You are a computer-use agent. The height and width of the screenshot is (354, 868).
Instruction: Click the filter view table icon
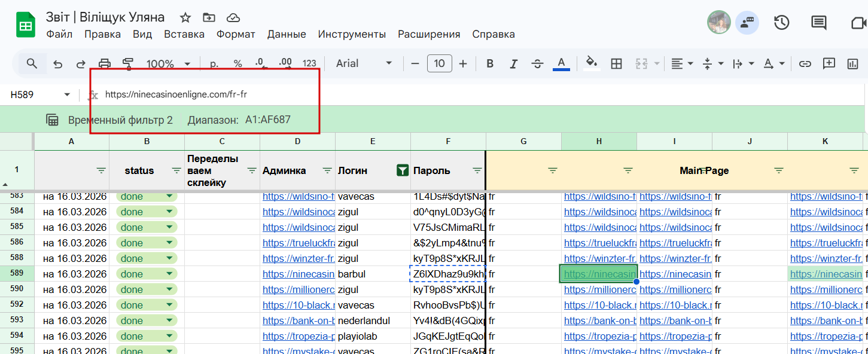pos(52,120)
